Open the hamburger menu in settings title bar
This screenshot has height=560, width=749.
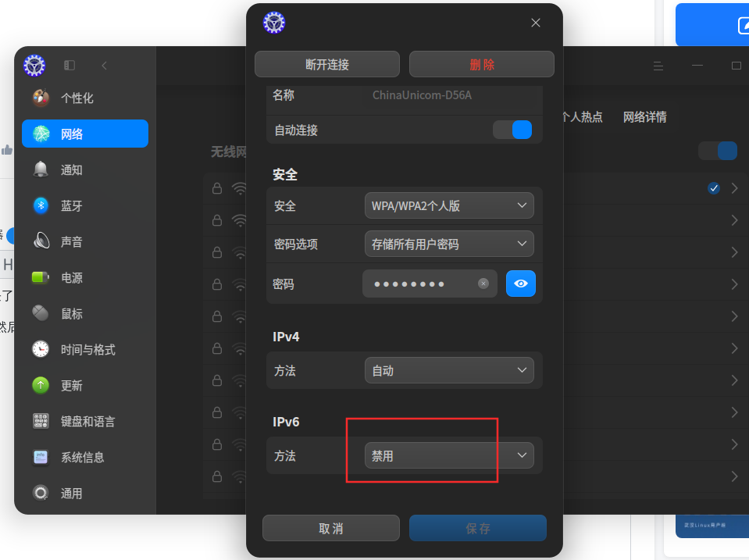pyautogui.click(x=658, y=66)
